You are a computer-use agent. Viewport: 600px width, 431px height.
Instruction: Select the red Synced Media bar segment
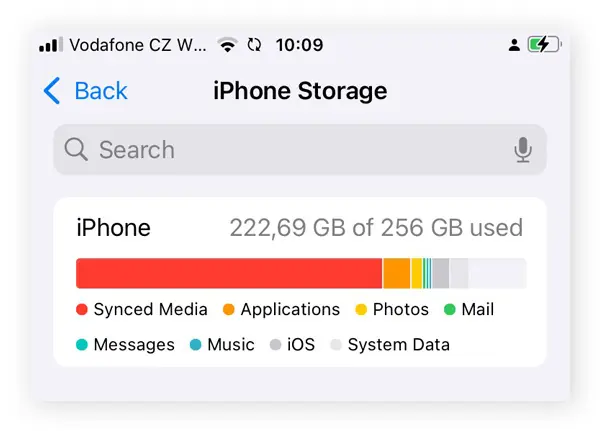[229, 273]
